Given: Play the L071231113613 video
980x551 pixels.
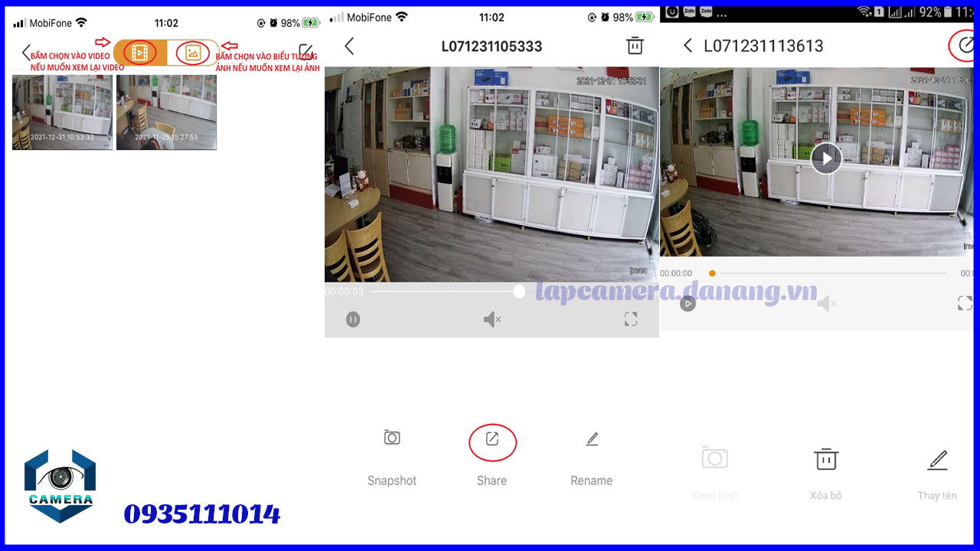Looking at the screenshot, I should (x=826, y=158).
